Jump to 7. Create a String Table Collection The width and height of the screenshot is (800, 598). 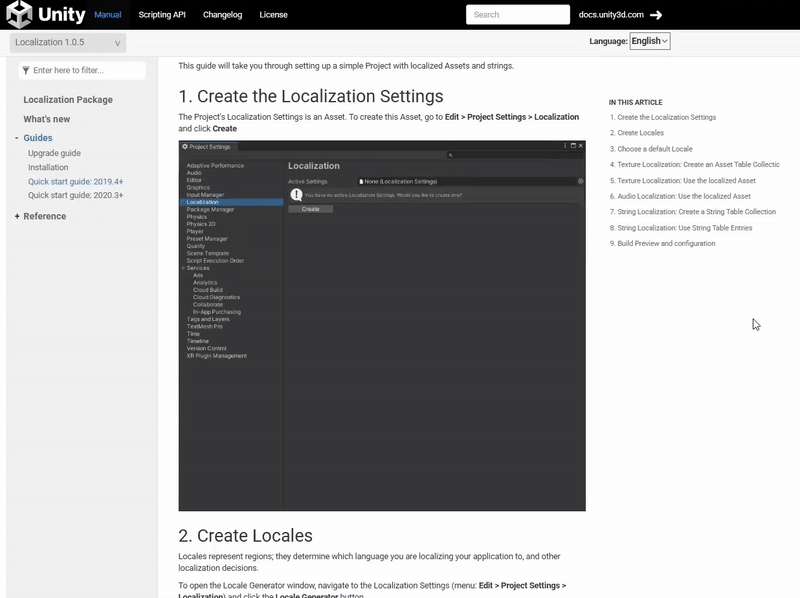(693, 212)
